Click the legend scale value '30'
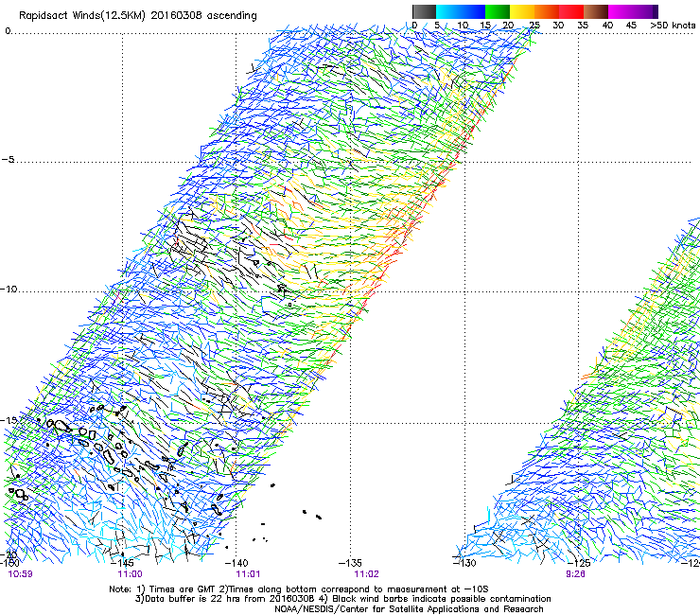 (558, 26)
